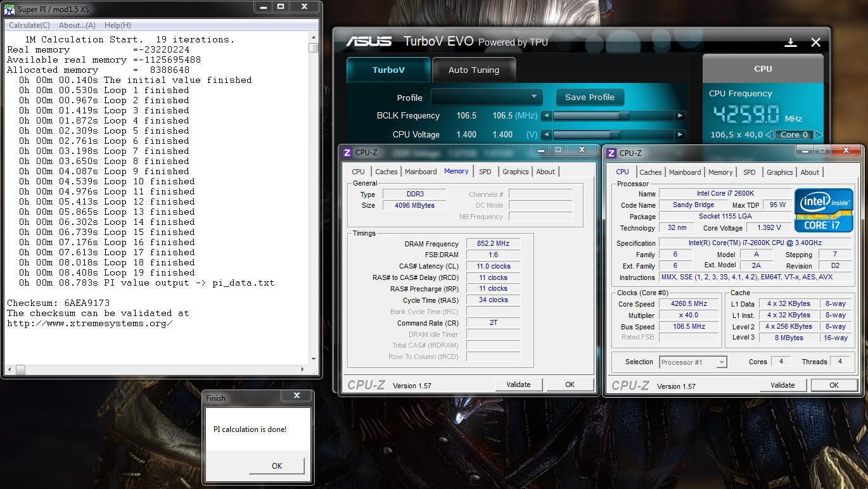
Task: Click the Super PI vertical scrollbar up arrow
Action: pos(314,39)
